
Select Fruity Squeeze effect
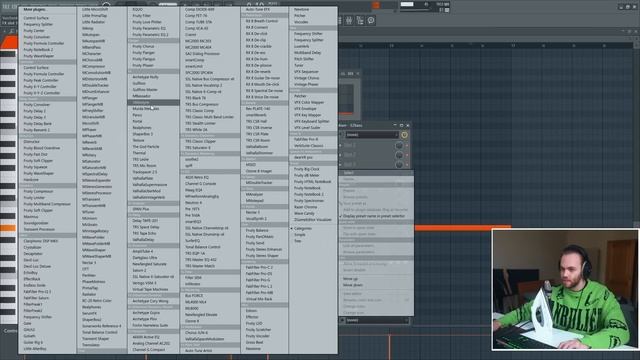36,167
